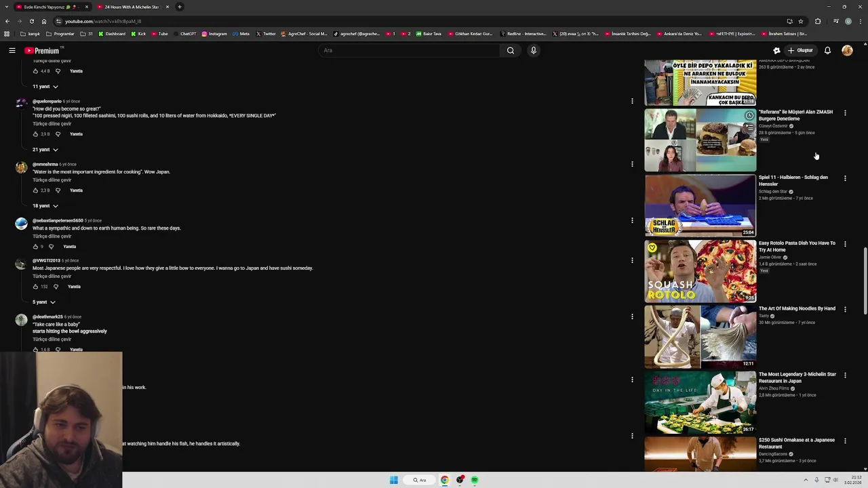Viewport: 868px width, 488px height.
Task: Reply (Yanıtla) to @sebastianpetersen5650 comment
Action: (69, 247)
